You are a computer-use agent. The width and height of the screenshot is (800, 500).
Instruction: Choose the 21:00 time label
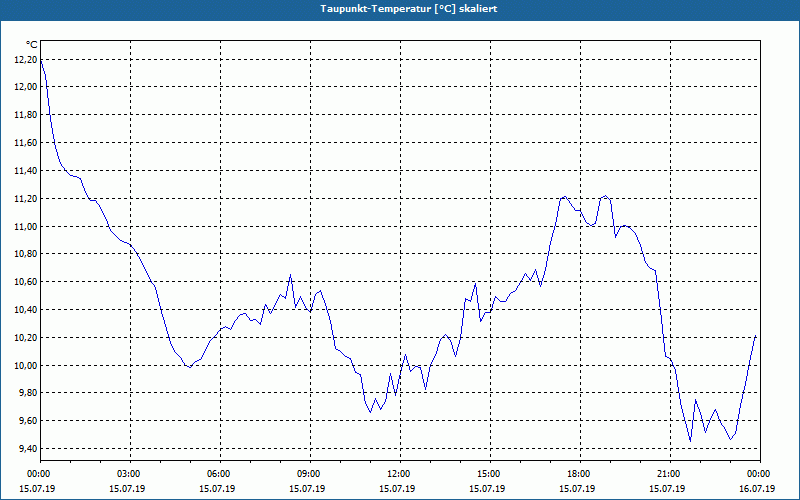668,474
